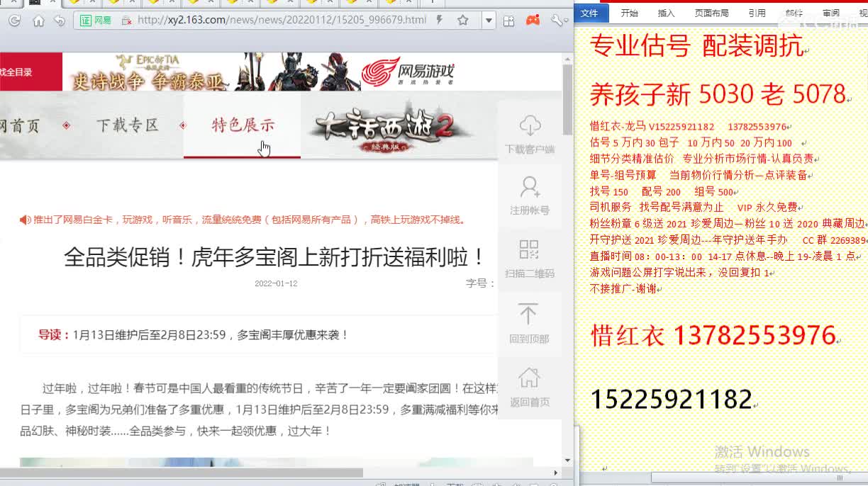Click the browser vertical scrollbar thumb

[x=567, y=100]
